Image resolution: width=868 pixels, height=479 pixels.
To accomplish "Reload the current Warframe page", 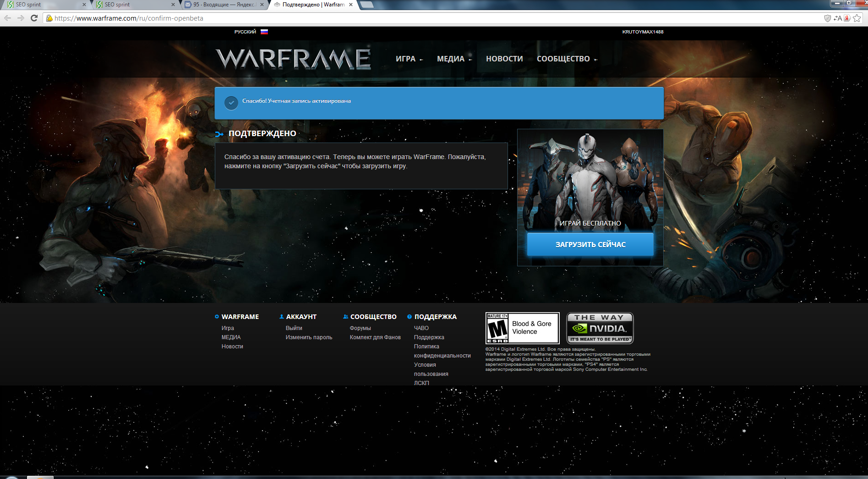I will click(34, 18).
